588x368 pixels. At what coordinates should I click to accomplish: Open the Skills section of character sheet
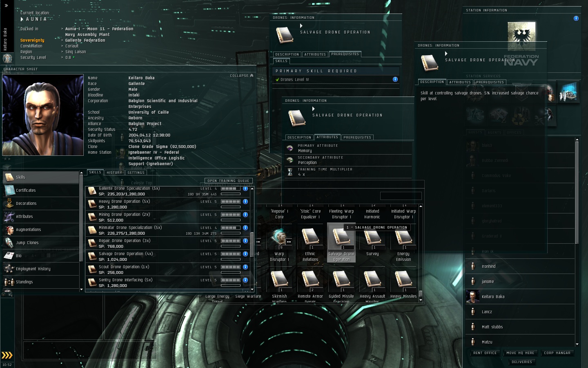[x=41, y=177]
